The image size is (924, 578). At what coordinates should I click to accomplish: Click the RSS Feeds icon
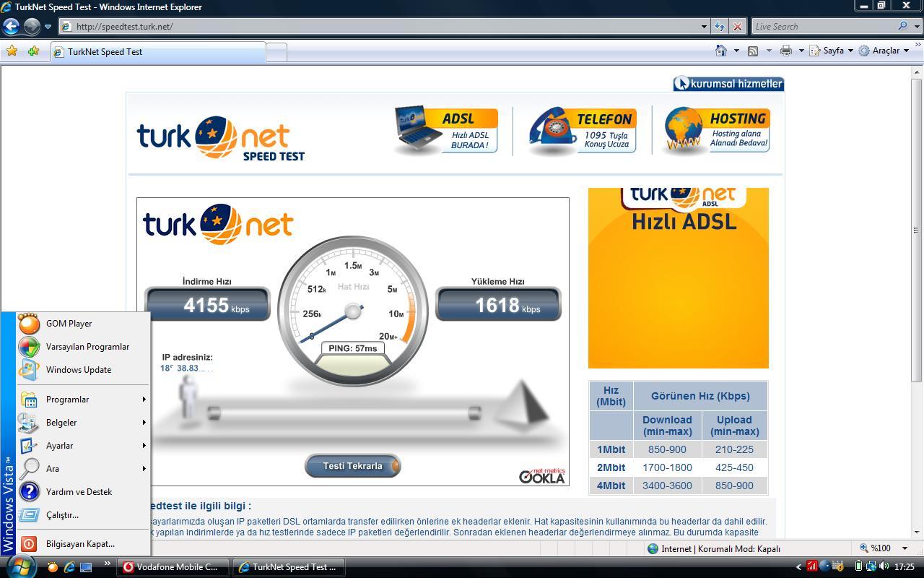[753, 51]
